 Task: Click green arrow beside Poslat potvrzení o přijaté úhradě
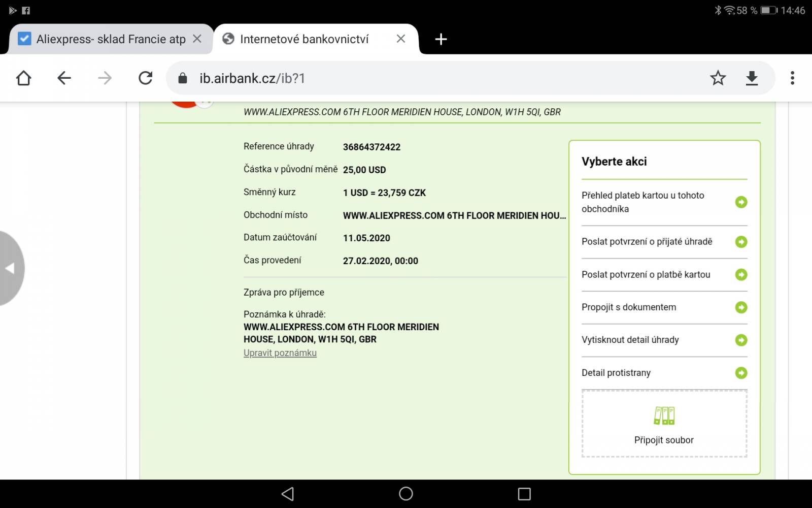741,242
